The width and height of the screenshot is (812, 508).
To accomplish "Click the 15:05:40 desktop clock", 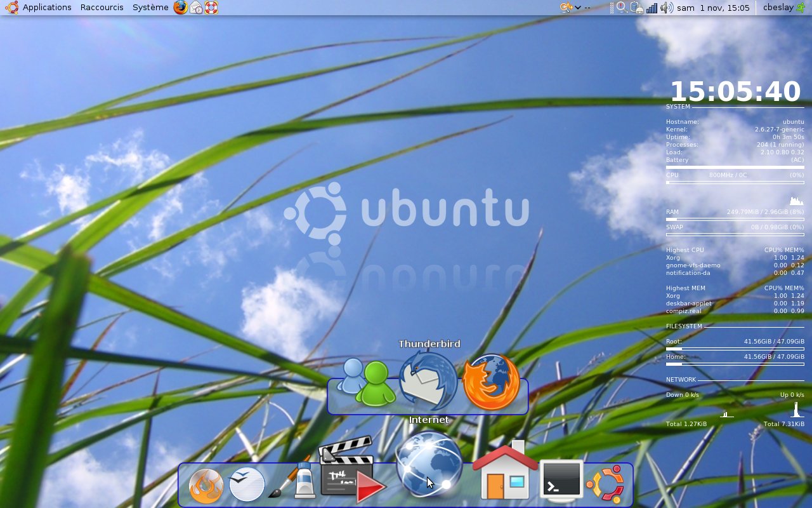I will (735, 91).
